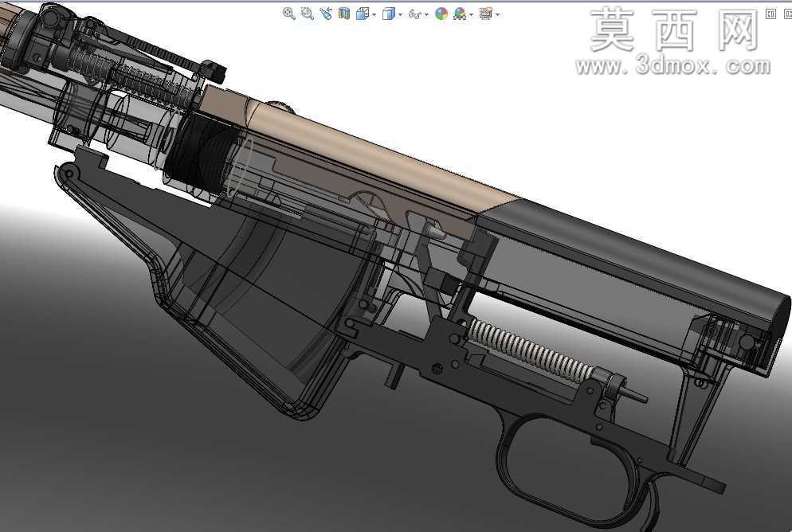Click the View Settings monitor icon
This screenshot has width=792, height=532.
point(486,14)
